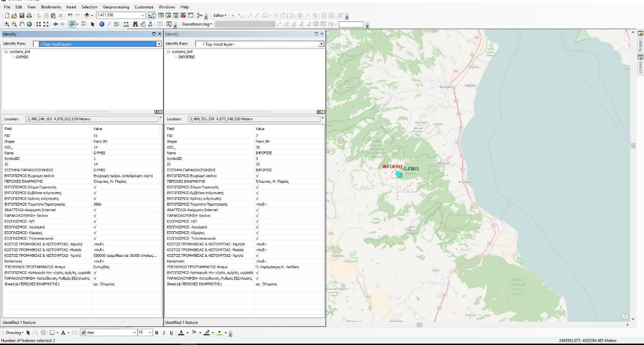Select the Identify tool icon
The height and width of the screenshot is (345, 644).
102,24
